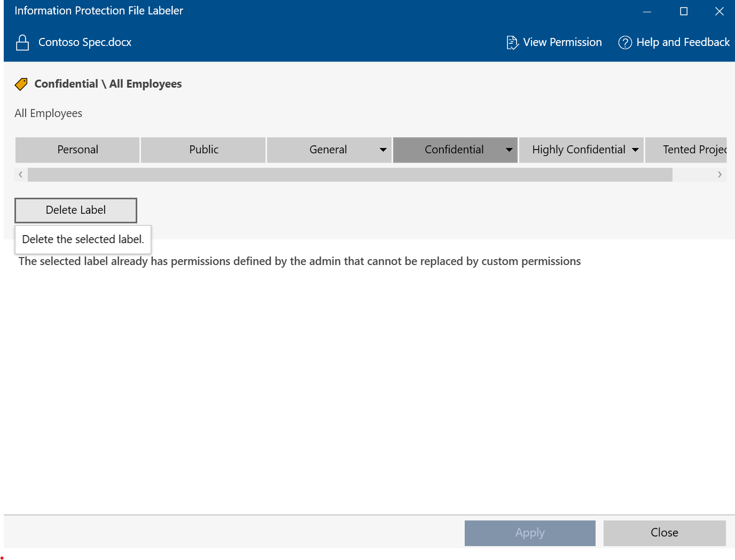Viewport: 735px width, 560px height.
Task: Select the Personal label
Action: 77,150
